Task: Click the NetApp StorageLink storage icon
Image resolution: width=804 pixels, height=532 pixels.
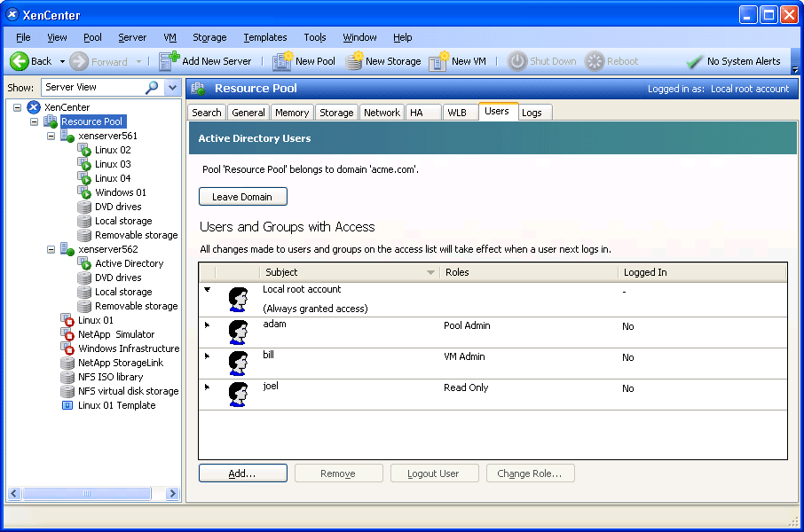Action: (67, 363)
